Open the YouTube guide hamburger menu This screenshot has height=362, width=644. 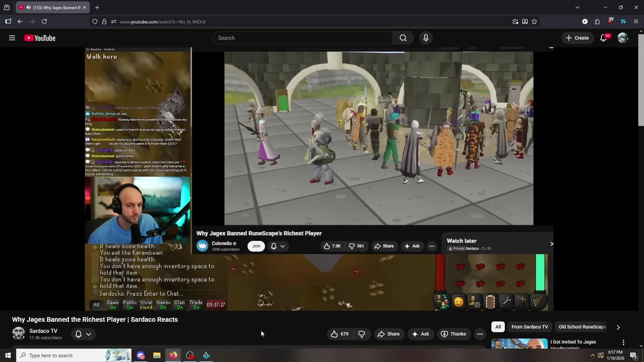pyautogui.click(x=12, y=38)
